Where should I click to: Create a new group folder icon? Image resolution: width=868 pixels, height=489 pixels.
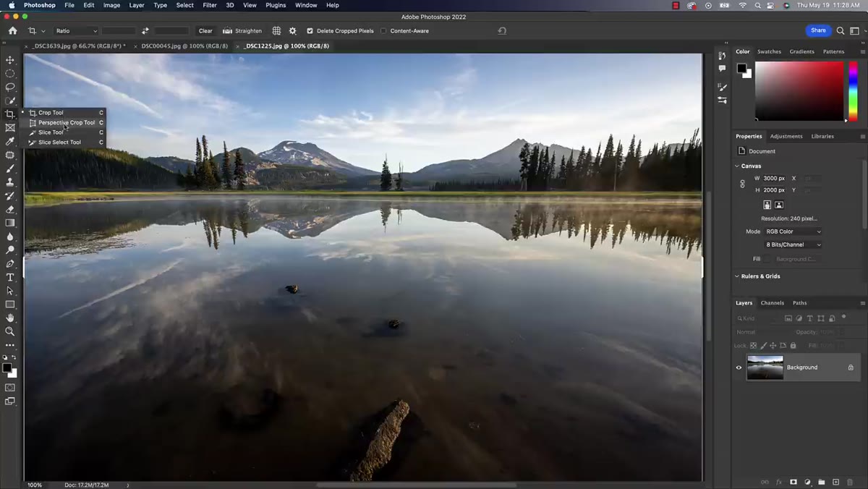pos(822,482)
